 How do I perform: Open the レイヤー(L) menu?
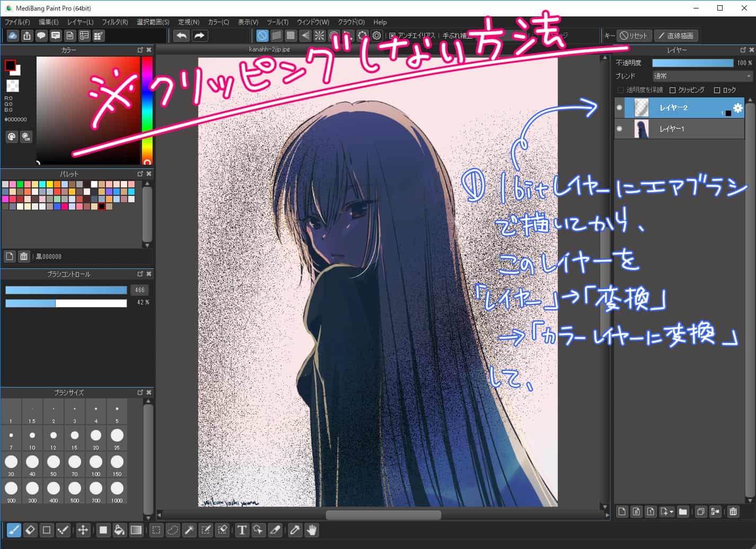pyautogui.click(x=80, y=22)
